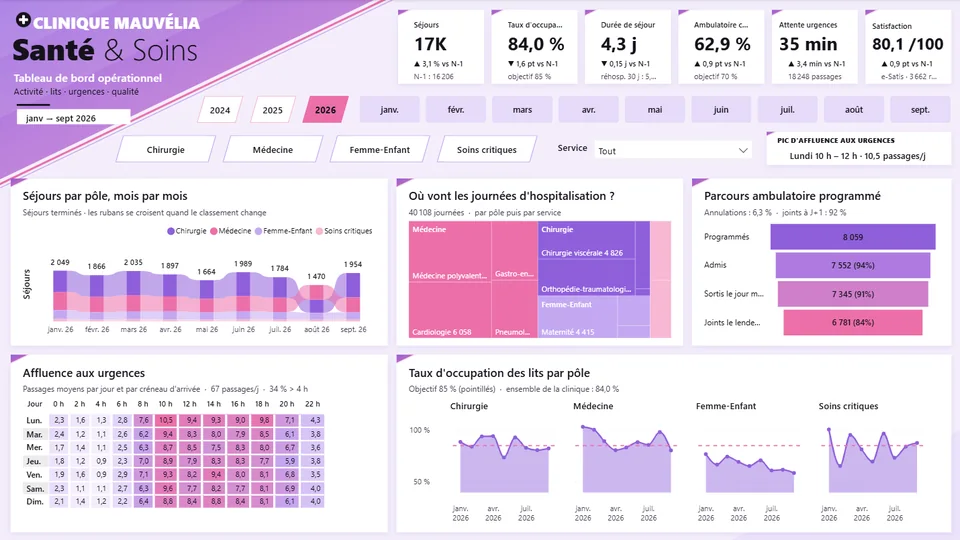Click the Dim. 22 h cell 4,0
This screenshot has width=960, height=540.
[x=315, y=501]
